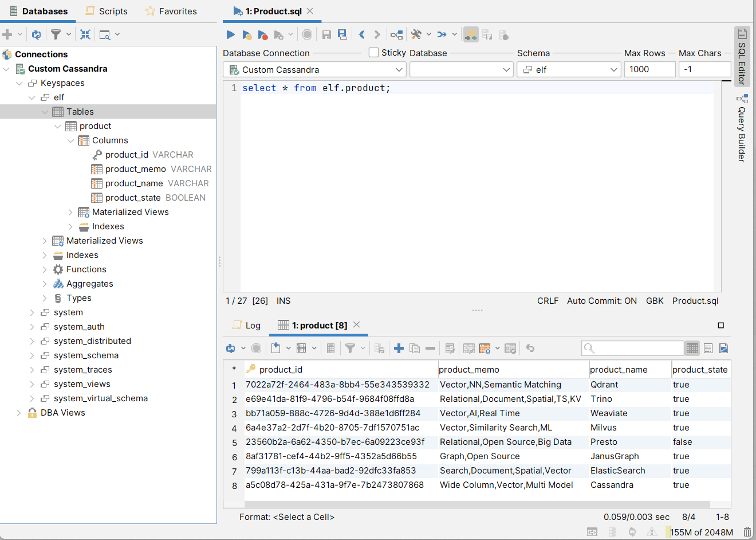Switch the result to chart view
The image size is (756, 540).
pos(723,348)
